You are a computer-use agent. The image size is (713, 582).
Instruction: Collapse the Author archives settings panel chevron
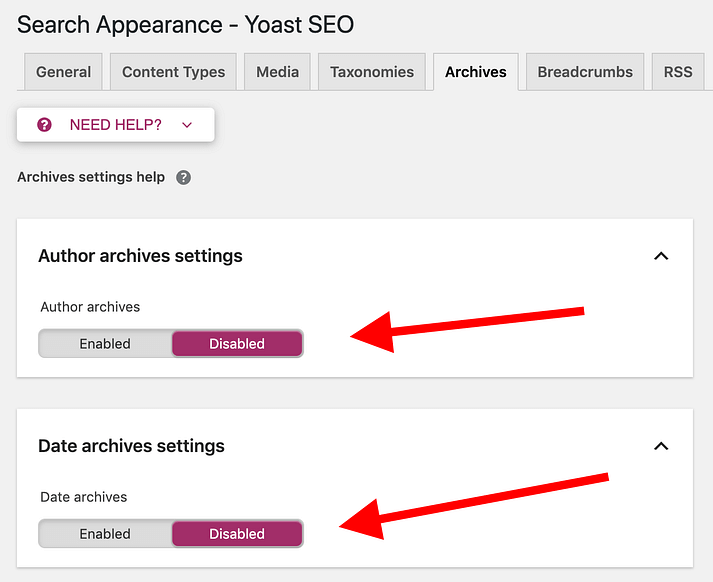(x=660, y=256)
